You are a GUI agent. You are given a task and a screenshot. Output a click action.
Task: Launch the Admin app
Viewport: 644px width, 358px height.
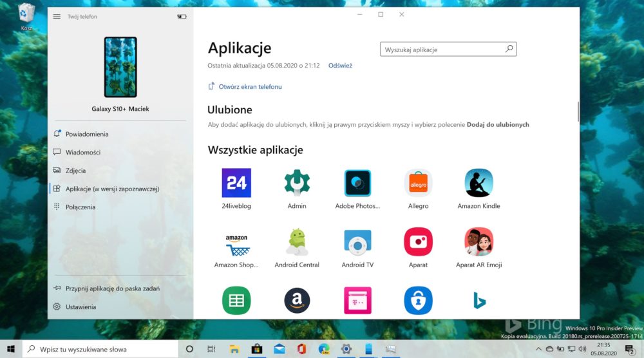pyautogui.click(x=297, y=183)
